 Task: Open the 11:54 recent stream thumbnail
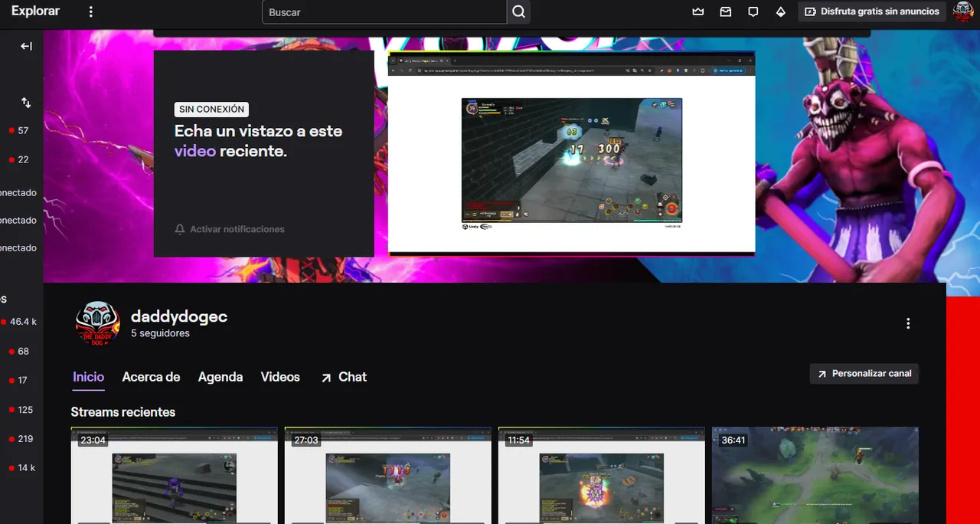coord(602,476)
